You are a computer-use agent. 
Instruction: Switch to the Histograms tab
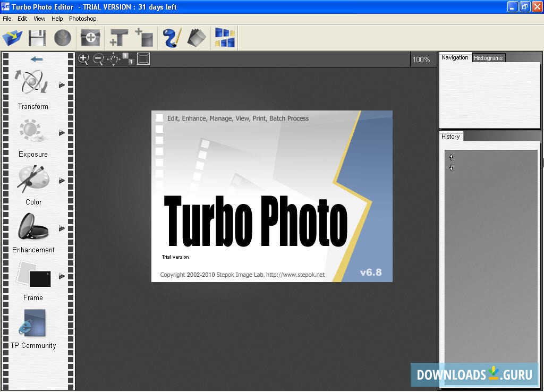488,57
